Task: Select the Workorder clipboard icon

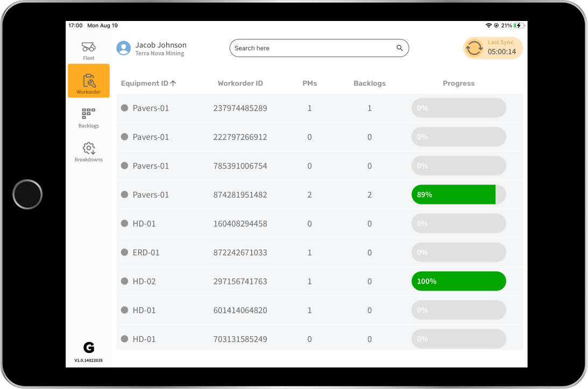Action: pos(89,81)
